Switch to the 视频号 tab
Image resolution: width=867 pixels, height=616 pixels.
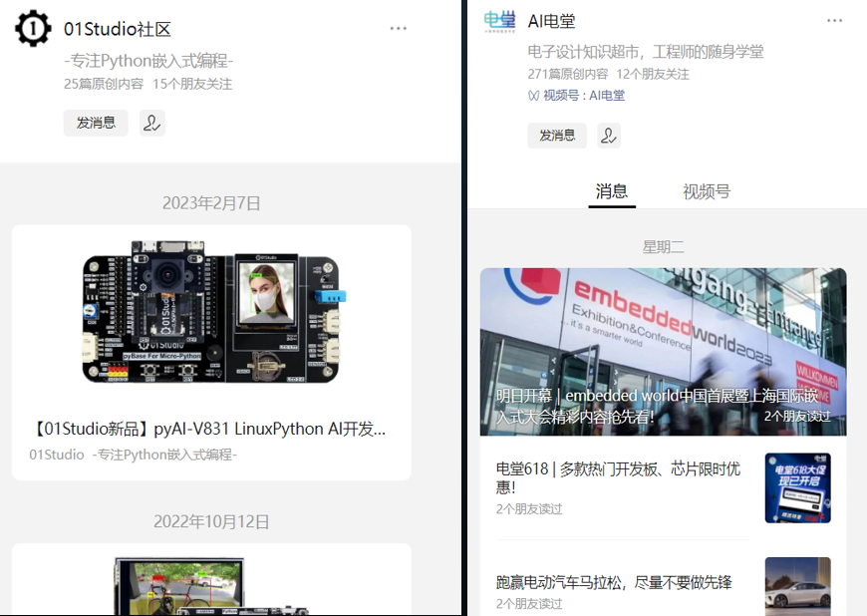(707, 192)
